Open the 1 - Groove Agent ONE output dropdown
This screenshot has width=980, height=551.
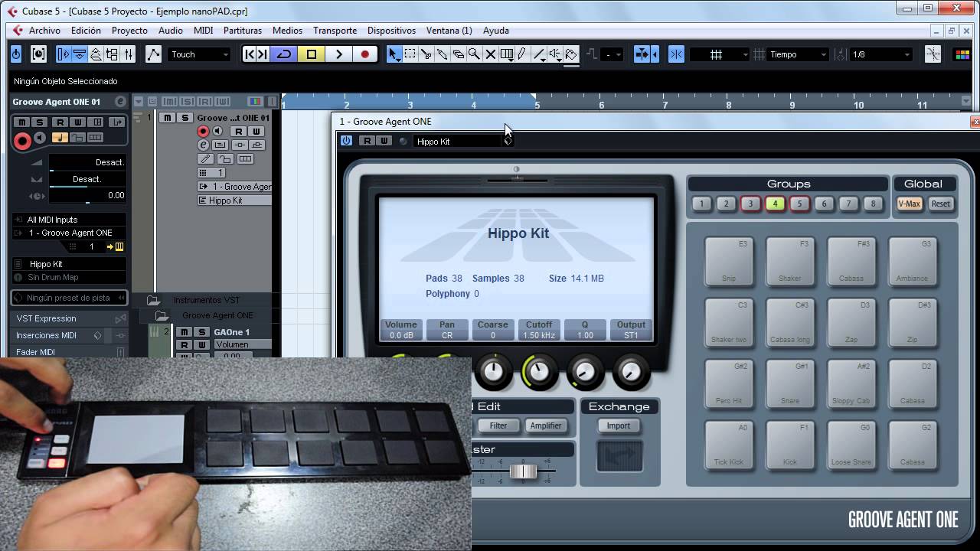coord(69,233)
